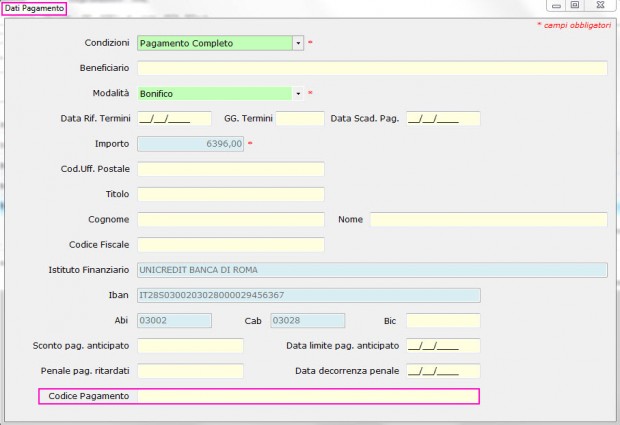Click the Codice Pagamento field
620x425 pixels.
pos(308,396)
